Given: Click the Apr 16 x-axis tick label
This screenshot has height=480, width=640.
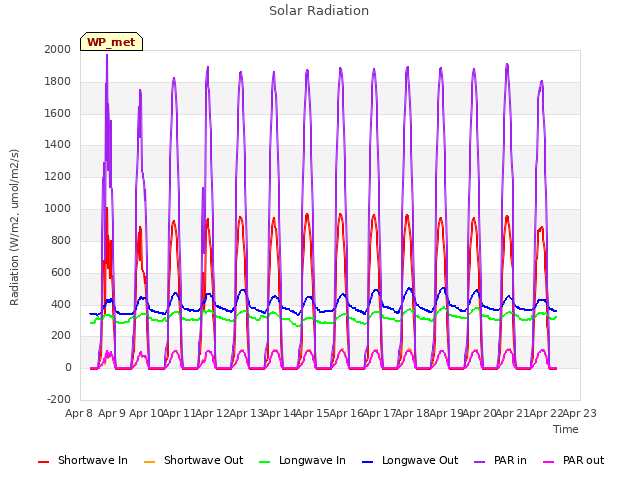Looking at the screenshot, I should tap(346, 413).
